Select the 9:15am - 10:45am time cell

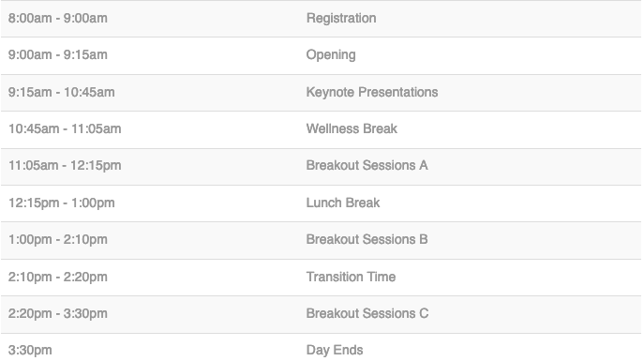(62, 92)
